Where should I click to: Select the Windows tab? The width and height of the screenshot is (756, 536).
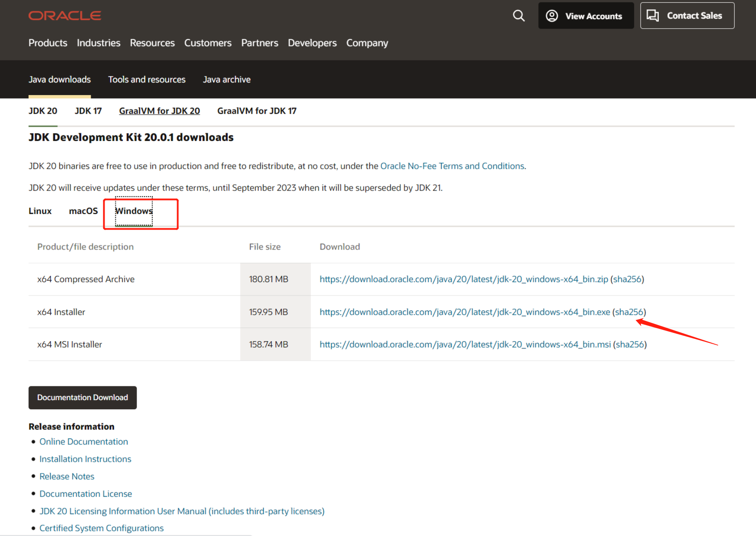point(134,211)
